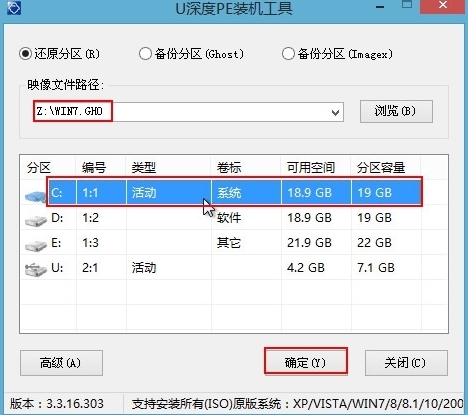Click the 19 GB capacity in C: row
This screenshot has width=468, height=415.
374,193
